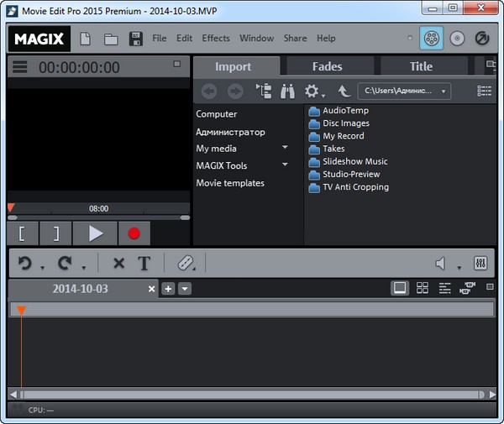Image resolution: width=504 pixels, height=424 pixels.
Task: Open the file path dropdown box
Action: point(404,91)
